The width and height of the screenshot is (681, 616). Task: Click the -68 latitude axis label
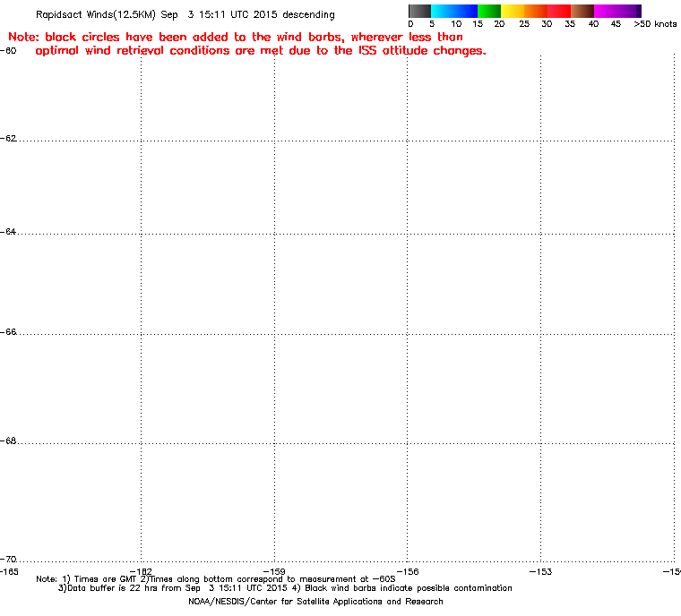(8, 441)
